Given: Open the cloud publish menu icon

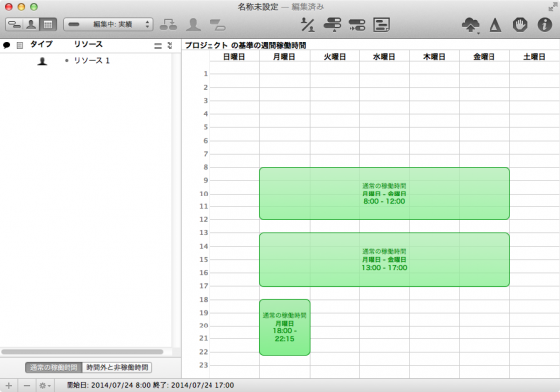Looking at the screenshot, I should click(471, 25).
